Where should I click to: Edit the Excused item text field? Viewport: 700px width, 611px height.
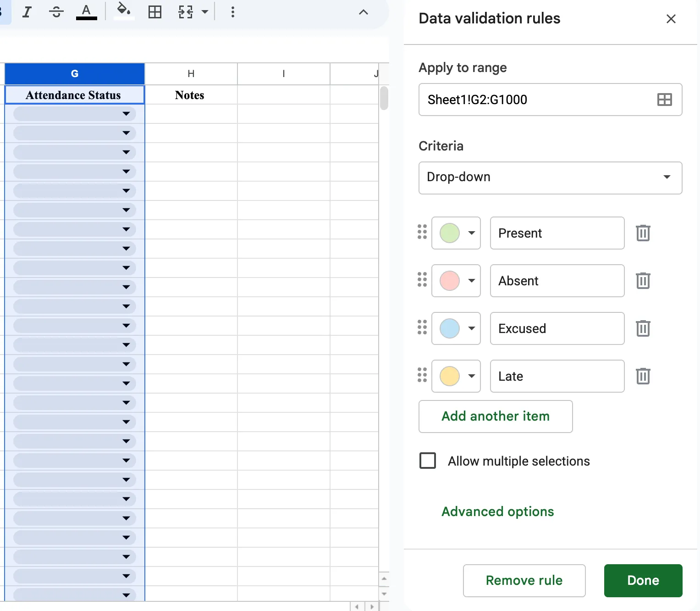557,328
